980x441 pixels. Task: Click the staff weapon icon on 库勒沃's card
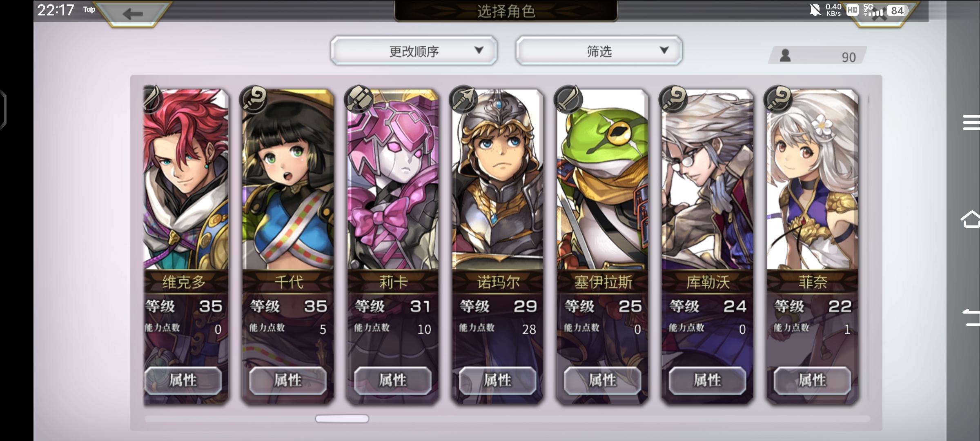[x=673, y=99]
